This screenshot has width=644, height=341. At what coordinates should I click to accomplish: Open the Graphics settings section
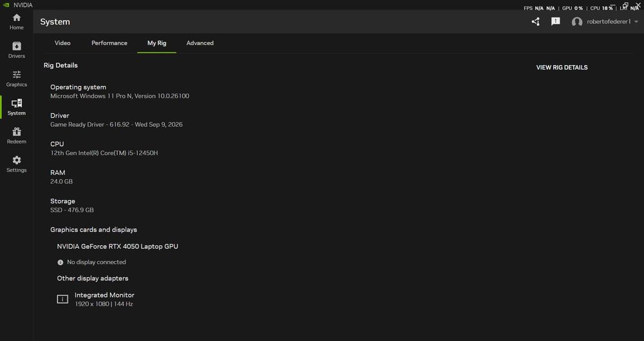tap(17, 78)
